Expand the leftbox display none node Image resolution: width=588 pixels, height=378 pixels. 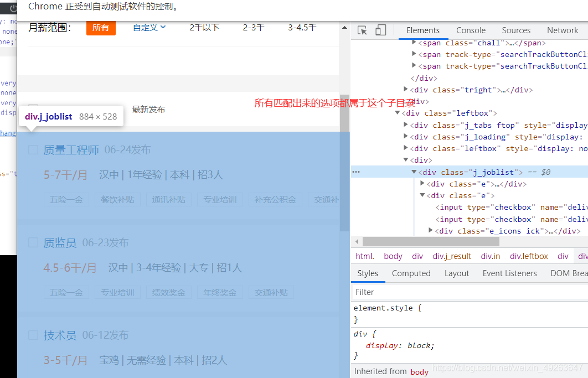pyautogui.click(x=406, y=148)
